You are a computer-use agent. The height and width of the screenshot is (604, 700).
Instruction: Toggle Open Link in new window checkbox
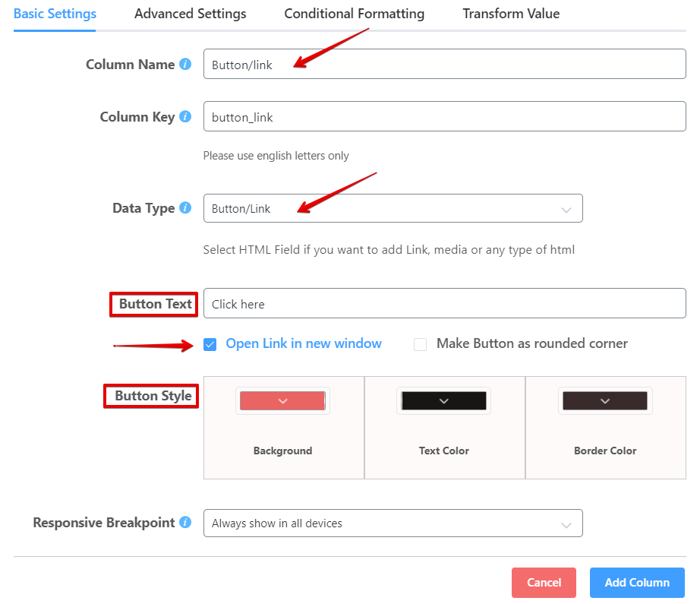[210, 344]
